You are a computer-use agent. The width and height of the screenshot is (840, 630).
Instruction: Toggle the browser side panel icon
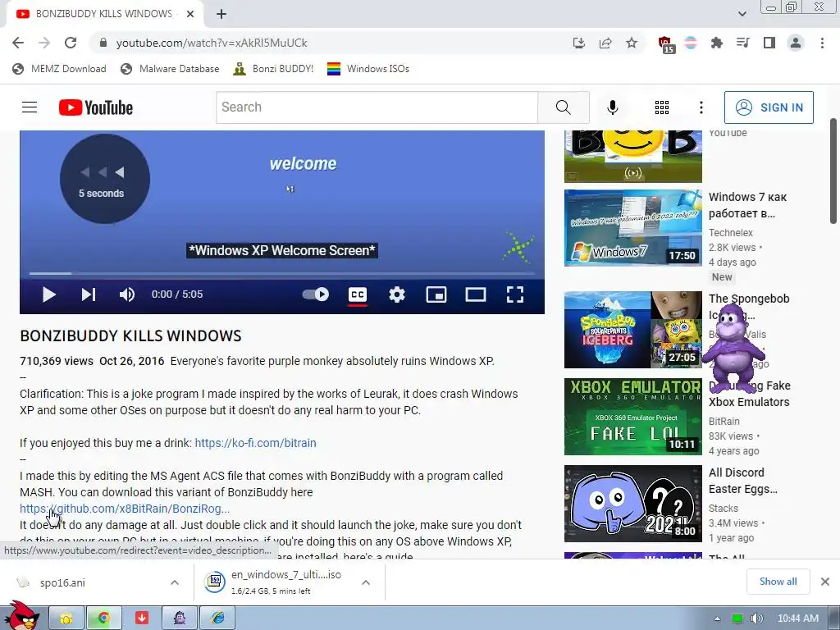point(769,43)
